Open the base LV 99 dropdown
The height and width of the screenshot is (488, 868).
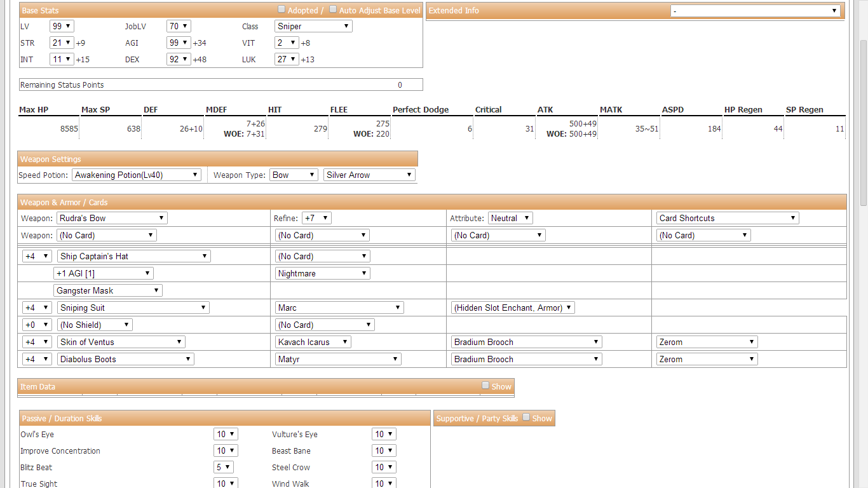click(x=61, y=26)
